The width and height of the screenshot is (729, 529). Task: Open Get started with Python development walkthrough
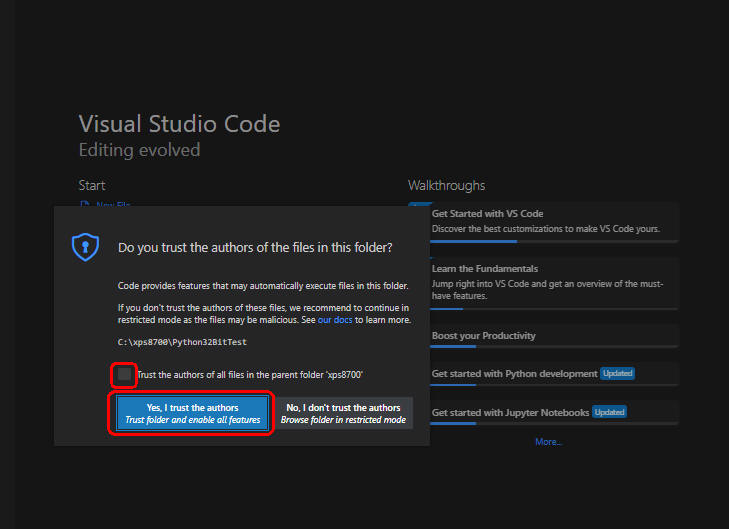[x=554, y=374]
